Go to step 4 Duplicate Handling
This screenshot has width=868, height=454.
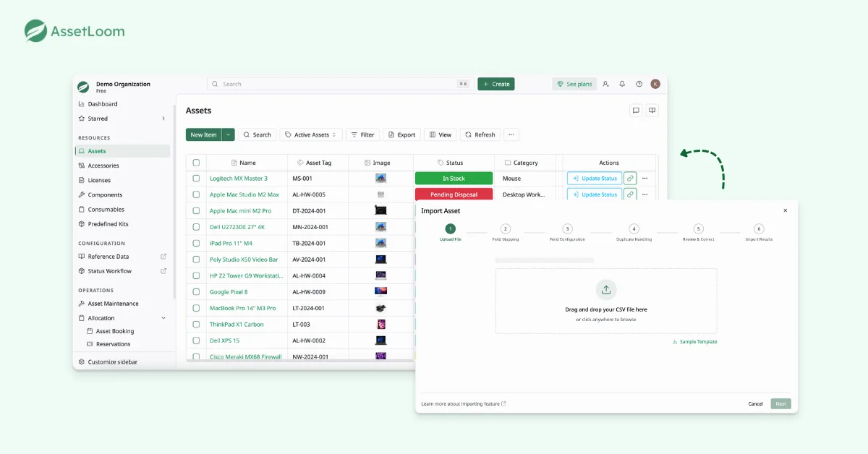click(634, 232)
